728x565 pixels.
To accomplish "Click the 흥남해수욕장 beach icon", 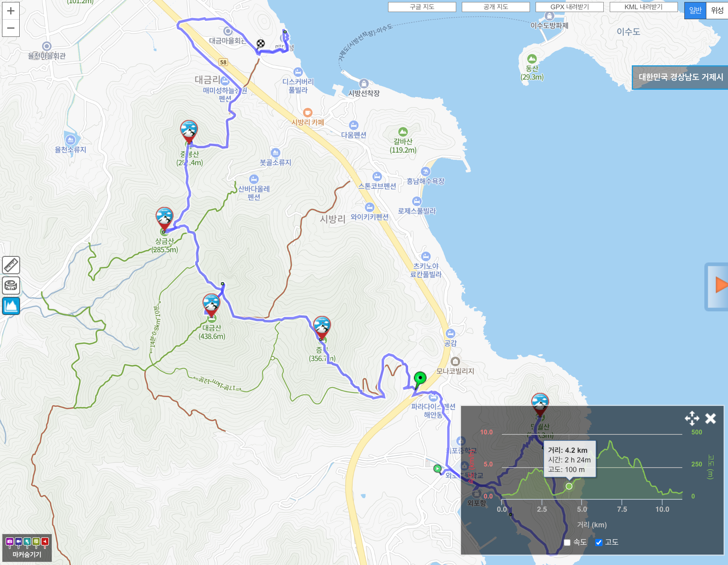I will pyautogui.click(x=425, y=172).
